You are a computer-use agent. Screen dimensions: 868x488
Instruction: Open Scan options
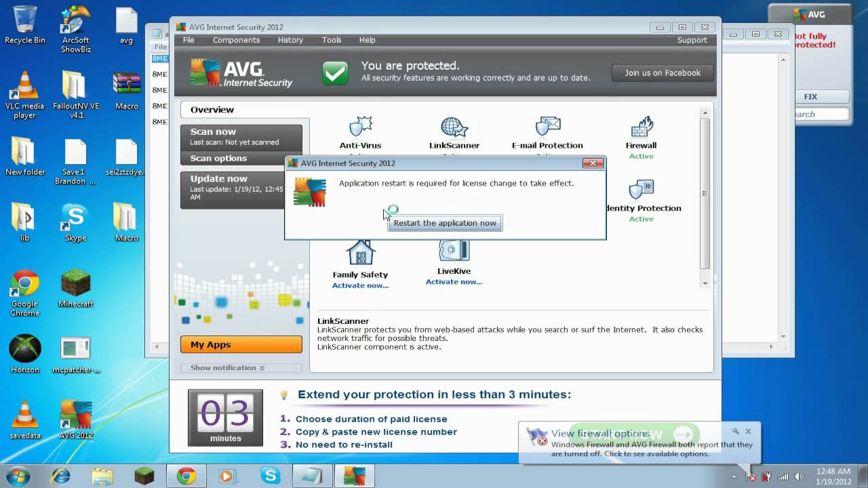241,158
